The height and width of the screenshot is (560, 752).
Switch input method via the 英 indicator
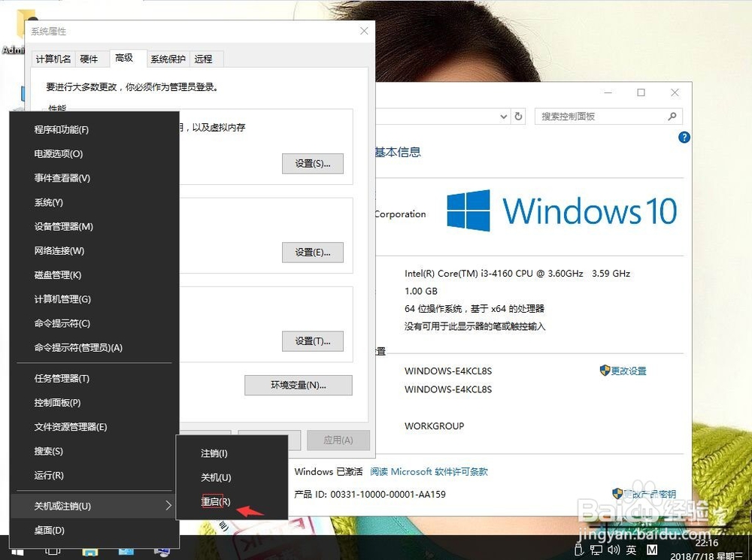[x=633, y=550]
